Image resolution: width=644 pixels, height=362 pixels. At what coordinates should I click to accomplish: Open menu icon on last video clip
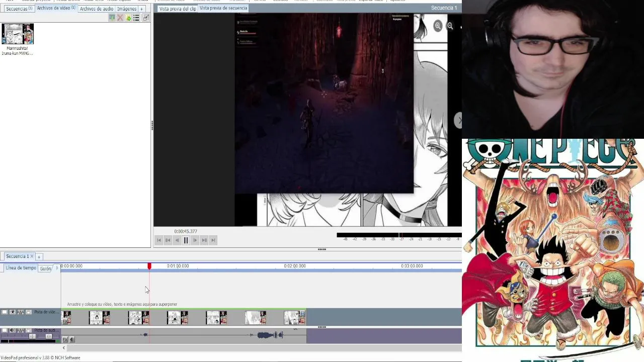302,314
